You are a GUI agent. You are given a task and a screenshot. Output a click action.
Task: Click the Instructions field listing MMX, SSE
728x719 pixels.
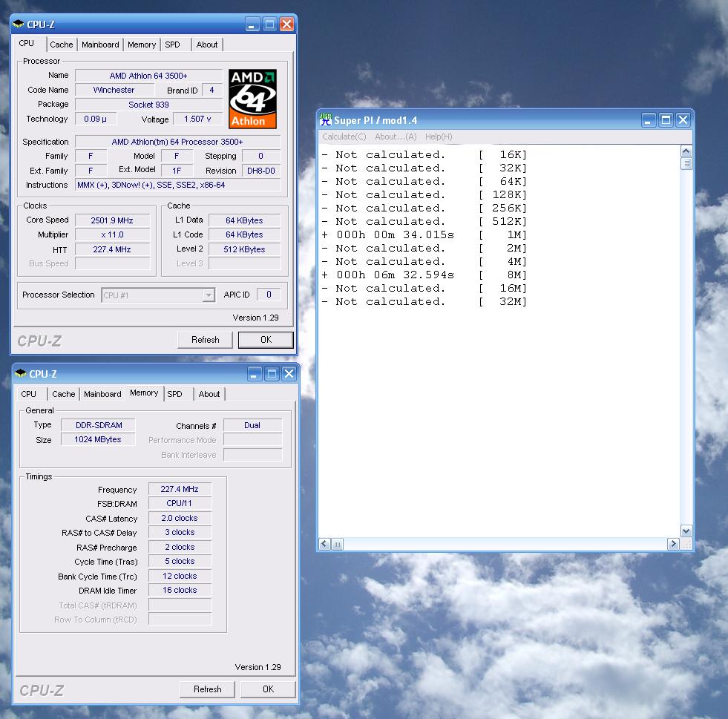[x=178, y=185]
